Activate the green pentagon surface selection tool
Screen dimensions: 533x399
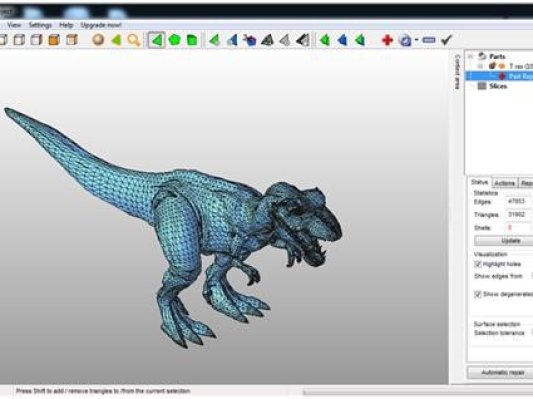[x=174, y=40]
